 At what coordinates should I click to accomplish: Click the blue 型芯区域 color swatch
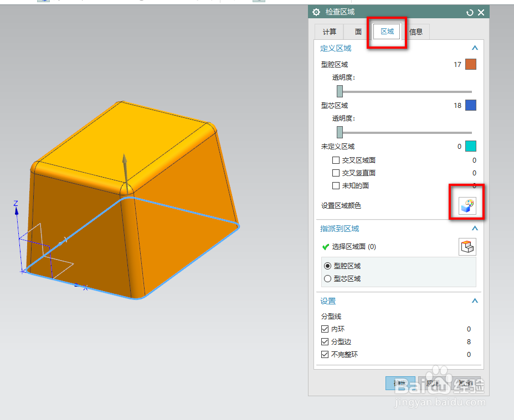(471, 105)
